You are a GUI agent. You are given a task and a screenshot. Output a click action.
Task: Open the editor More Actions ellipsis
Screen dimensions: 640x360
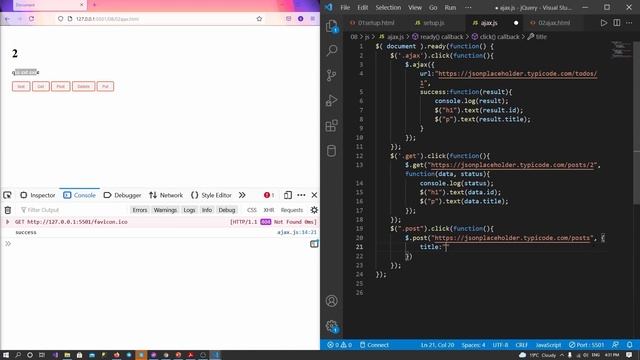point(629,23)
